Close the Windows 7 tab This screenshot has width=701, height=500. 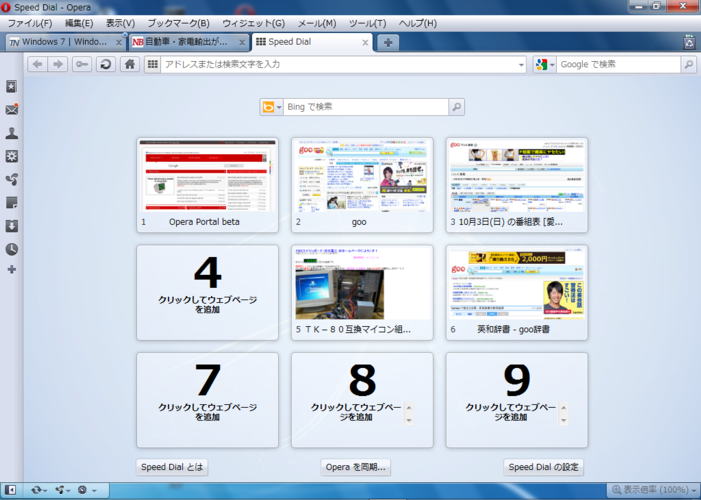(x=118, y=42)
